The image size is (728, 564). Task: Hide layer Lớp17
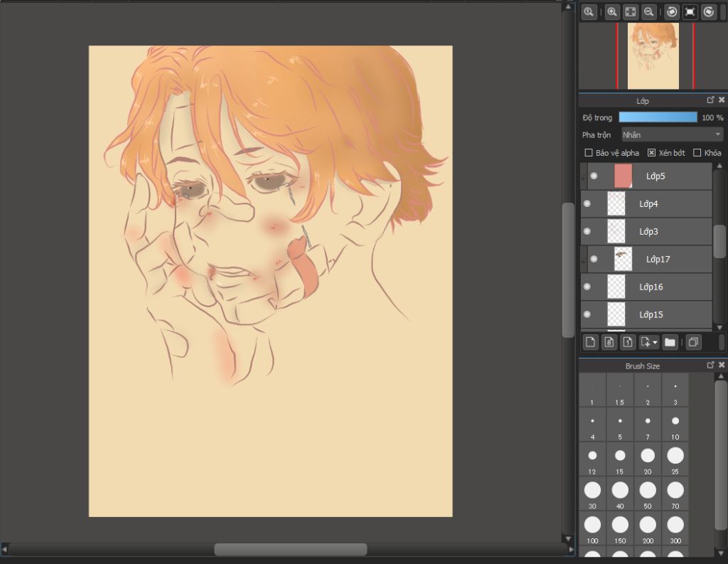point(594,259)
